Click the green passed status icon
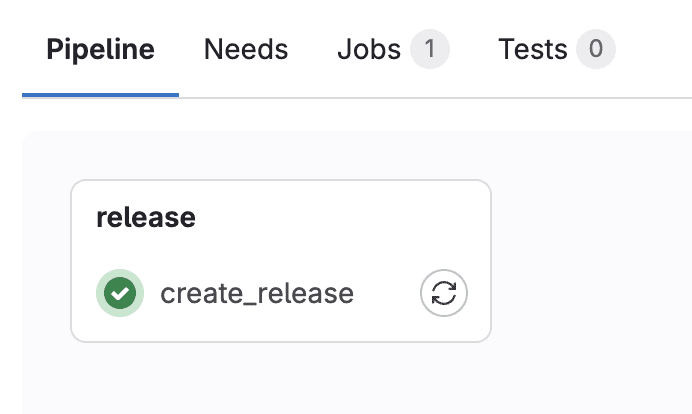Image resolution: width=692 pixels, height=414 pixels. (x=120, y=293)
